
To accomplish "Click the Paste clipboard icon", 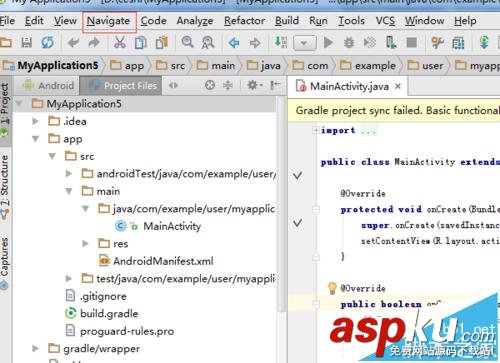I will point(162,43).
